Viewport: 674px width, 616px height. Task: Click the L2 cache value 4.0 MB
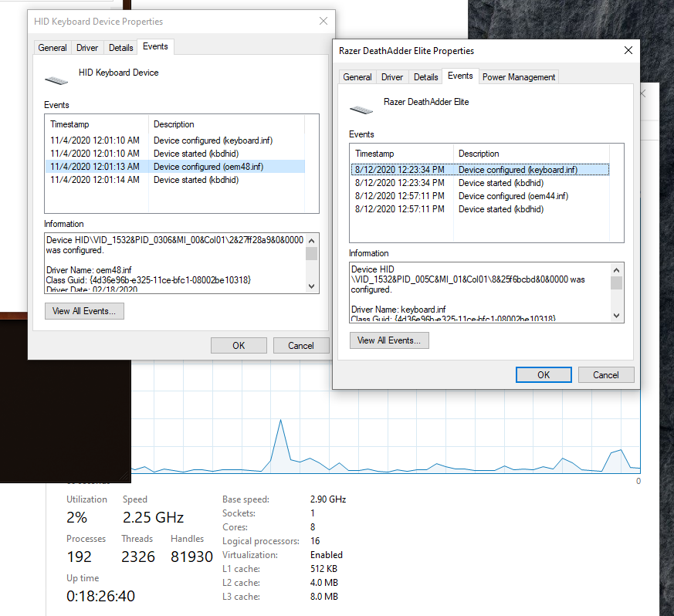click(x=324, y=583)
